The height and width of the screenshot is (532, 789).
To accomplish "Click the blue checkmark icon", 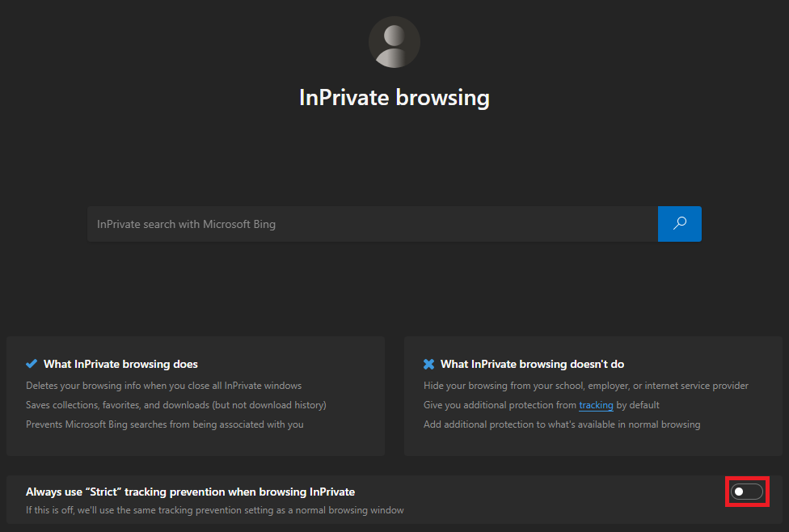I will [32, 364].
